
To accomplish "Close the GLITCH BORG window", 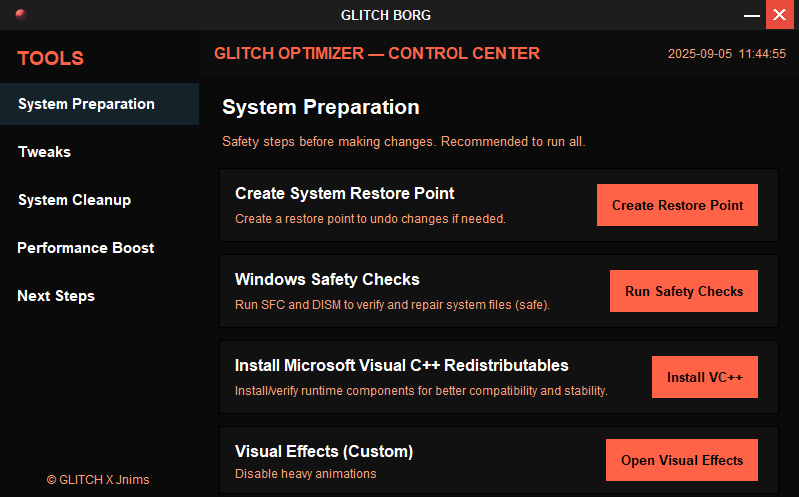I will pyautogui.click(x=780, y=15).
